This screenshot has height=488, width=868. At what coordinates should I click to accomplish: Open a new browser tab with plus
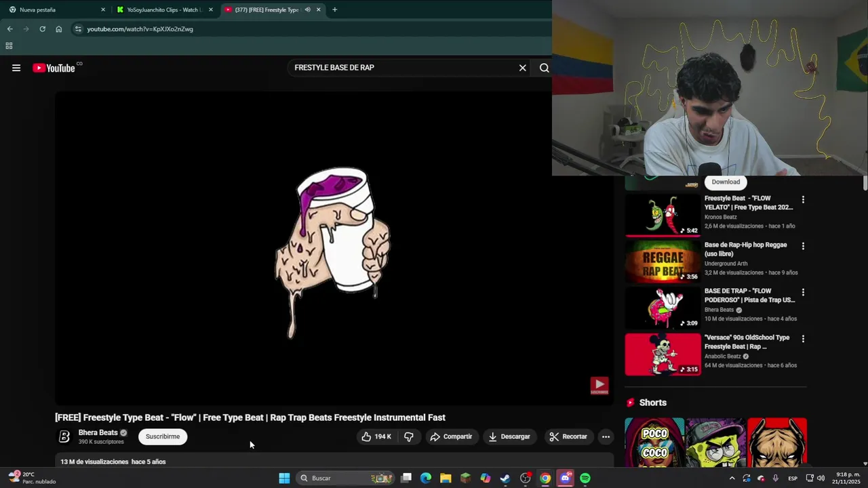(334, 9)
